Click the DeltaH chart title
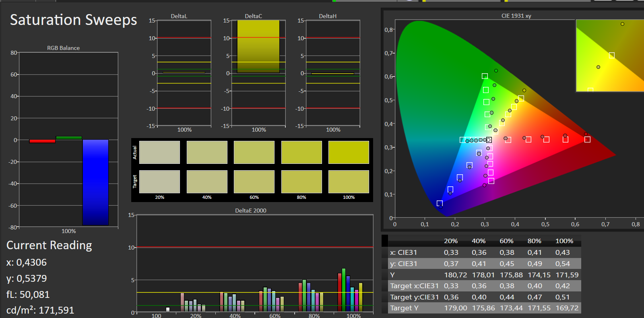 (x=328, y=16)
